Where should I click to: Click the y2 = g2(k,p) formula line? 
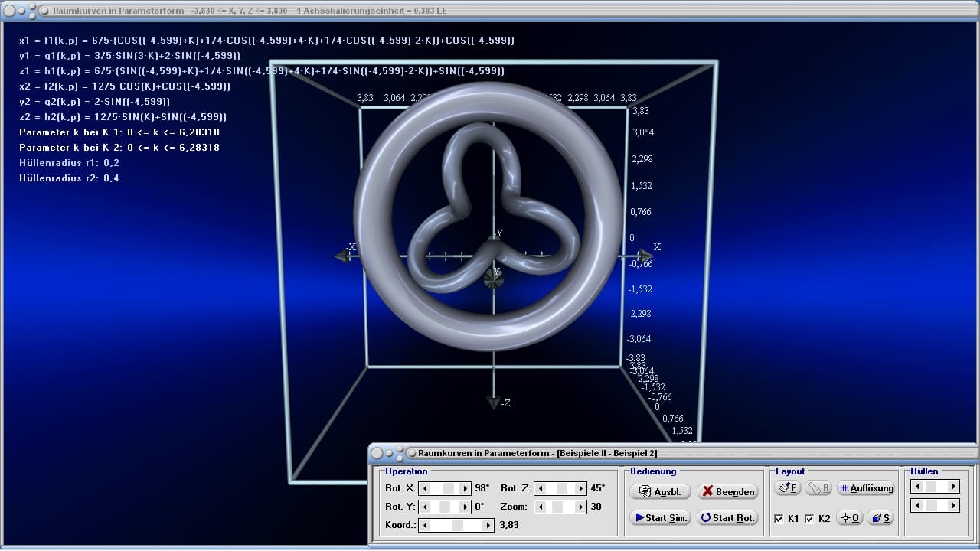pos(95,102)
